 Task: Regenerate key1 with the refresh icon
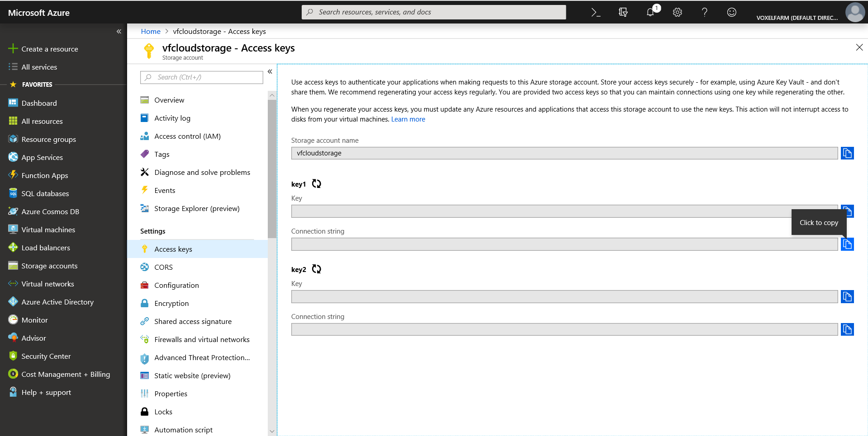(x=317, y=184)
